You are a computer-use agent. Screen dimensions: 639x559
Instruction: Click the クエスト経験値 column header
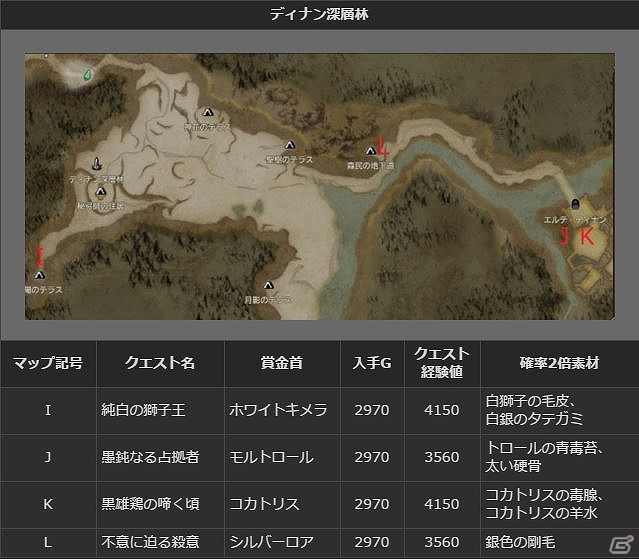point(442,363)
